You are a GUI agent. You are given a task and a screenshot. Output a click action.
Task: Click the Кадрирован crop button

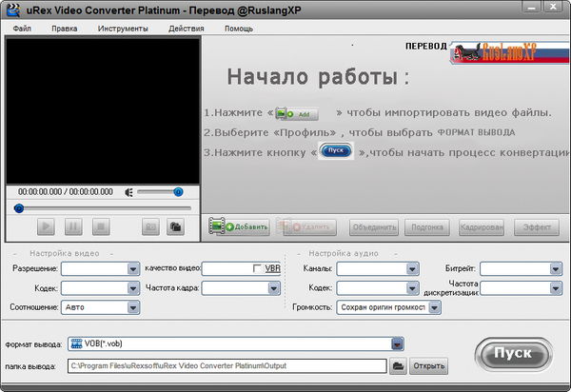482,227
